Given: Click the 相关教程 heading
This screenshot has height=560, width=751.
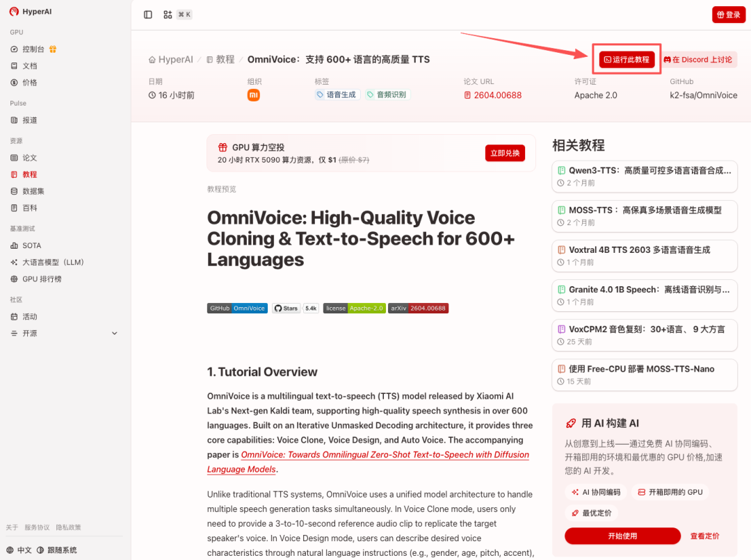Looking at the screenshot, I should point(579,145).
